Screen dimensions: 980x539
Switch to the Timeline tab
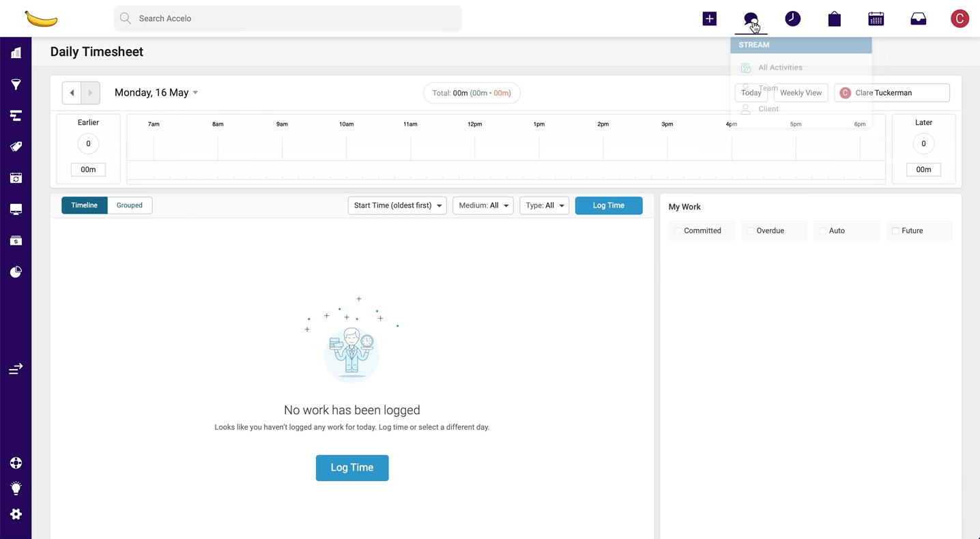pos(85,205)
